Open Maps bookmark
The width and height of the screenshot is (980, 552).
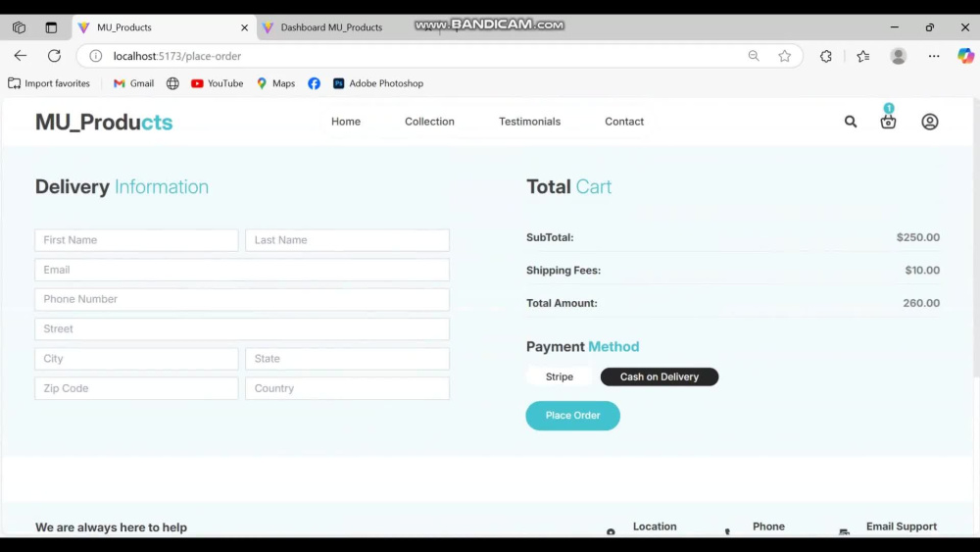pyautogui.click(x=275, y=83)
